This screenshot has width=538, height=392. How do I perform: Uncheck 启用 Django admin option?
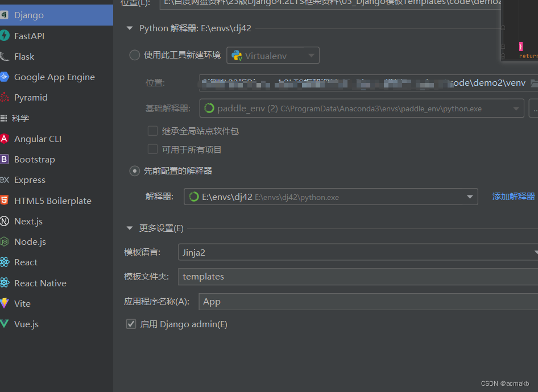point(131,324)
